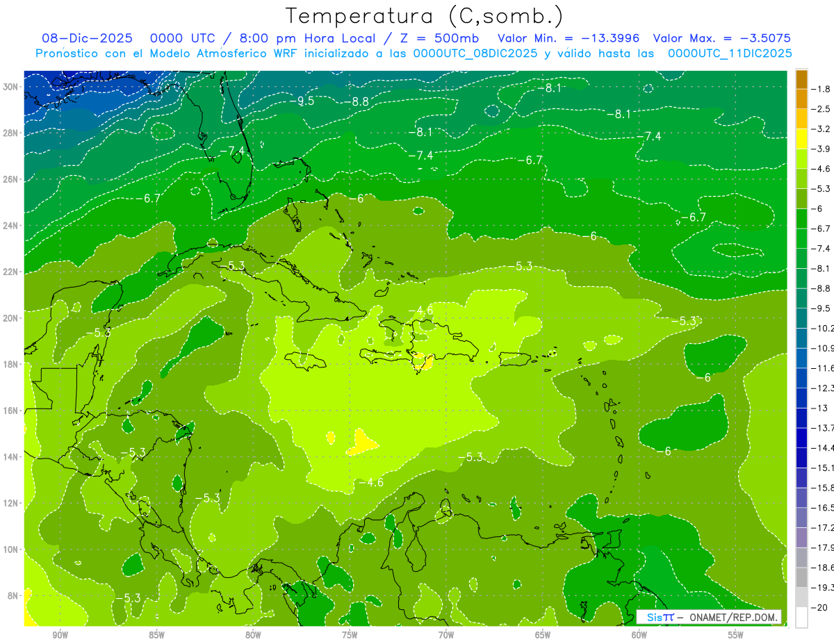The image size is (834, 644).
Task: Click the 28N latitude axis label
Action: [10, 133]
